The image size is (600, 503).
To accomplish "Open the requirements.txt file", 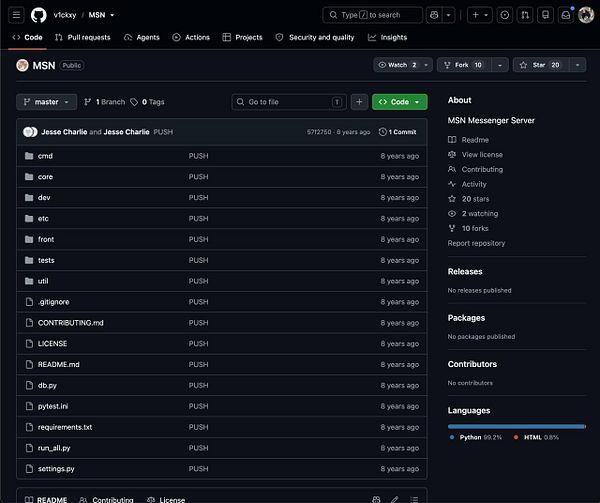I will click(65, 427).
